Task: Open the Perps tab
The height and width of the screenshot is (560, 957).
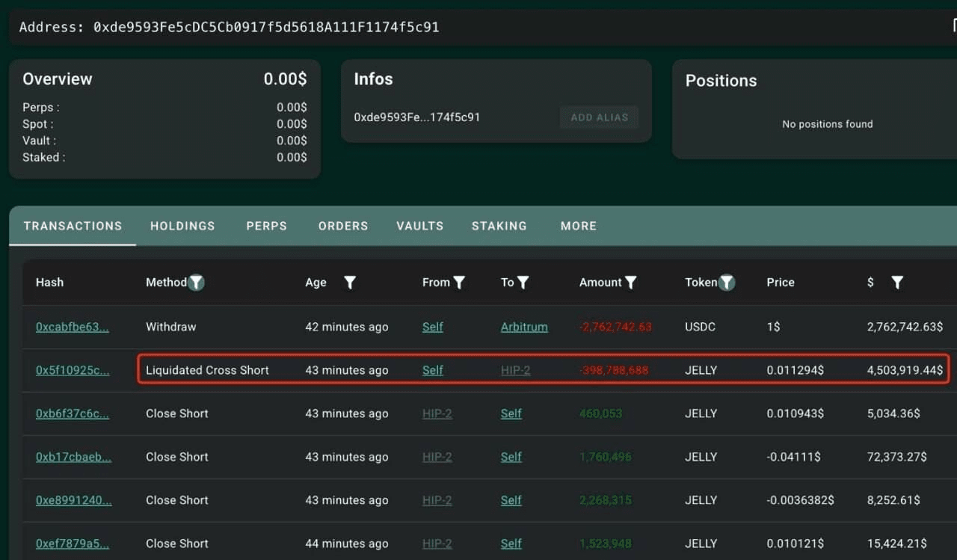Action: [x=266, y=226]
